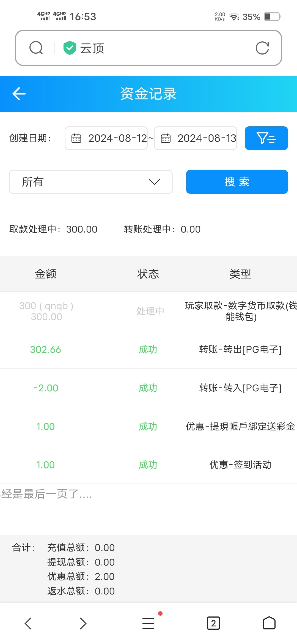Open end date picker 2024-08-13
The image size is (297, 644).
196,138
